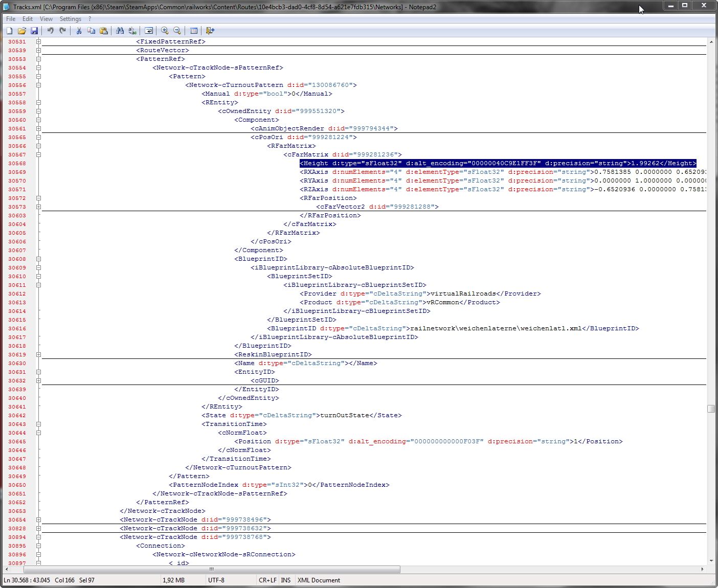Open the Replace text tool
This screenshot has width=718, height=588.
pyautogui.click(x=132, y=31)
